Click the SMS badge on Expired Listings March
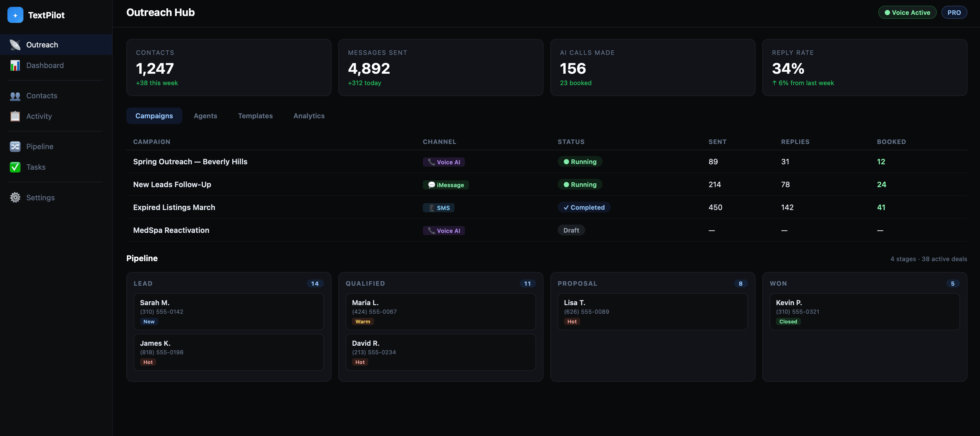980x436 pixels. (x=439, y=207)
